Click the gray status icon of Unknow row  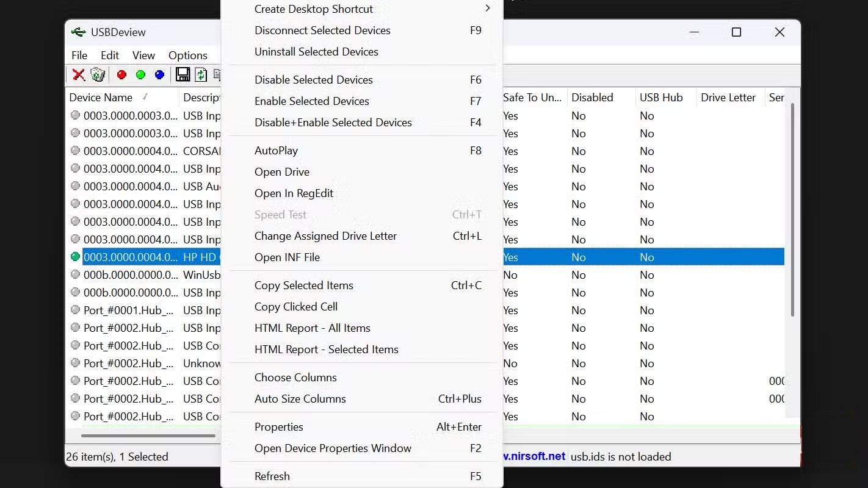click(x=75, y=363)
